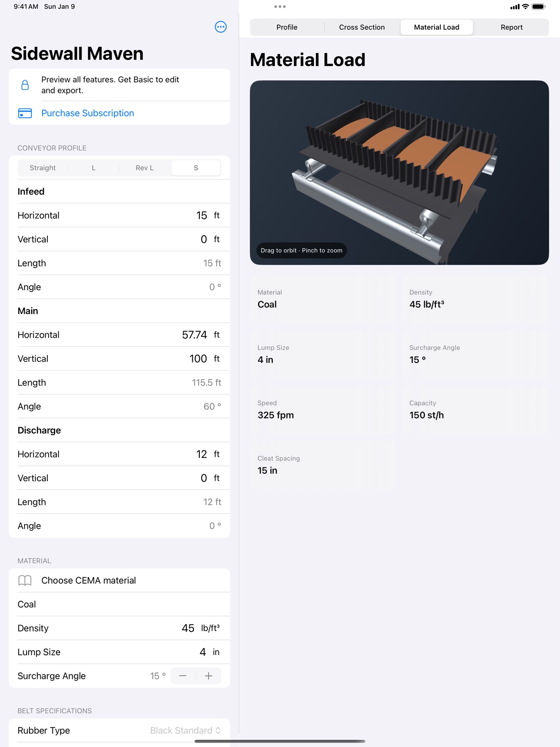Tap the Cleat Spacing 15 in card
560x747 pixels.
(323, 465)
